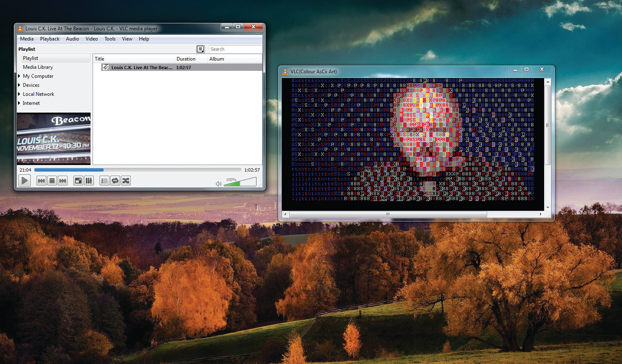Skip to next track button
This screenshot has height=364, width=622.
63,181
